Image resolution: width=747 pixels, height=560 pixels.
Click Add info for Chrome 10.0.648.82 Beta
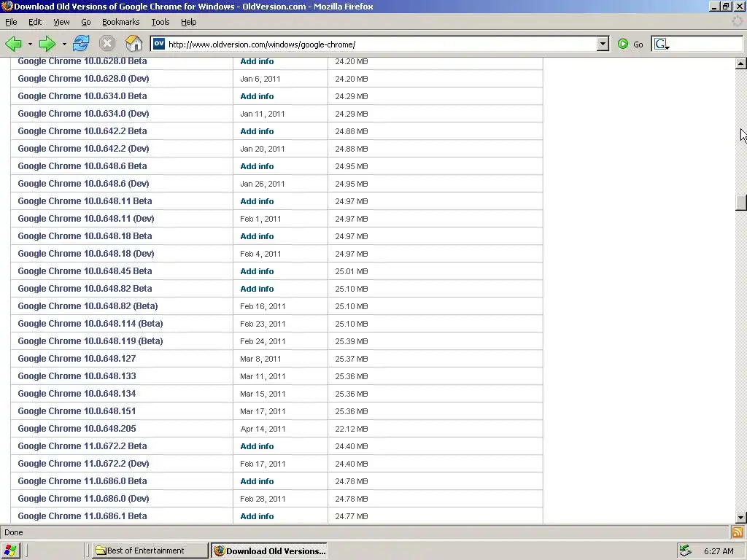[257, 289]
